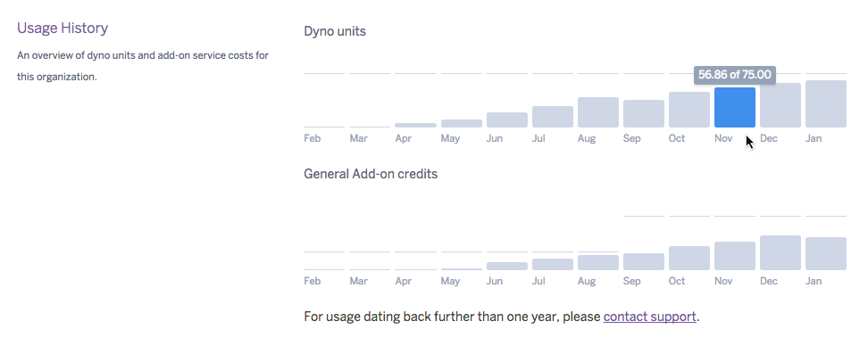Image resolution: width=868 pixels, height=346 pixels.
Task: Click the Mar label under Add-on credits
Action: [358, 281]
